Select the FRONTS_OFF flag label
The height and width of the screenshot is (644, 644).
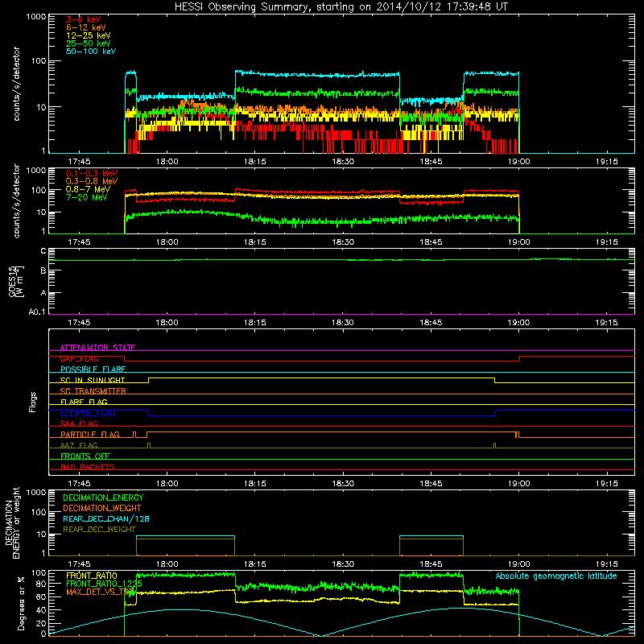coord(85,456)
